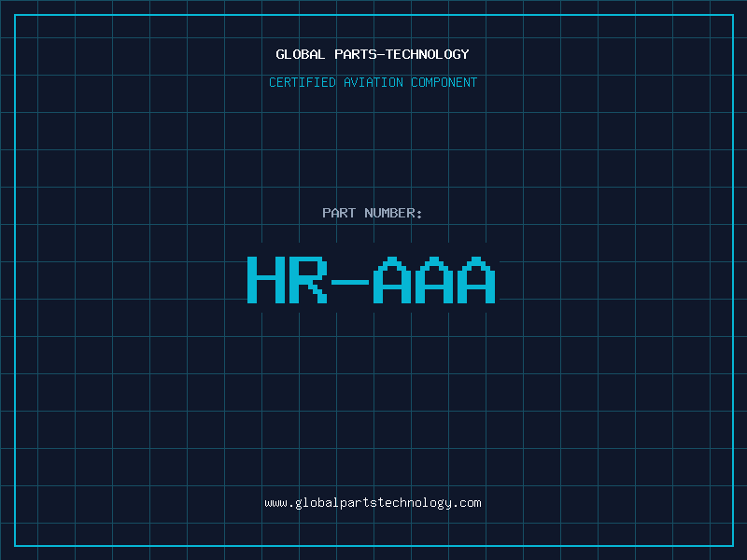Click the last A in HR-AAA
747x560 pixels.
click(x=475, y=280)
